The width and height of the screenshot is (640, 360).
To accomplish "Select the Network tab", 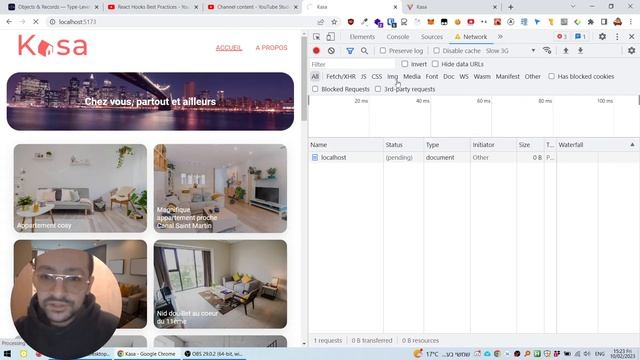I will point(471,37).
